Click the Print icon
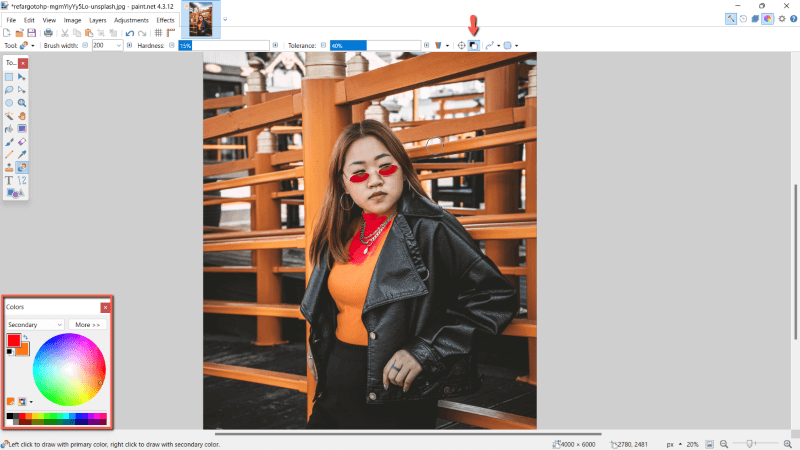Viewport: 800px width, 450px height. pyautogui.click(x=48, y=33)
